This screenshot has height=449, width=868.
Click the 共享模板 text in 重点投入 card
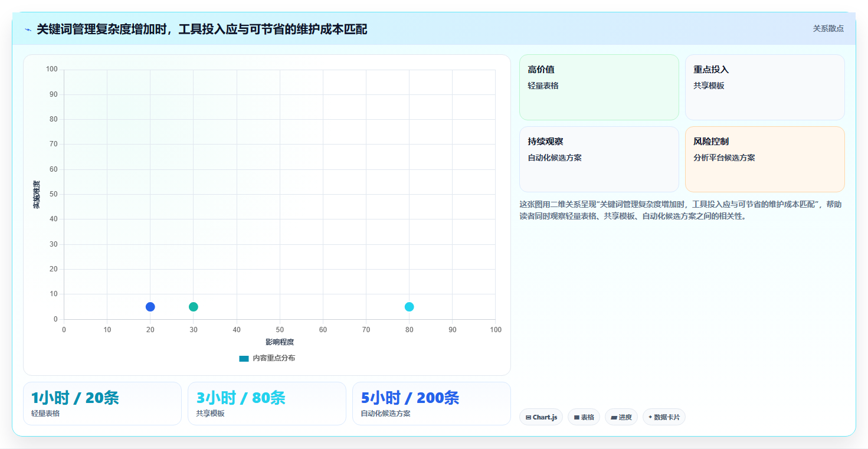[709, 86]
